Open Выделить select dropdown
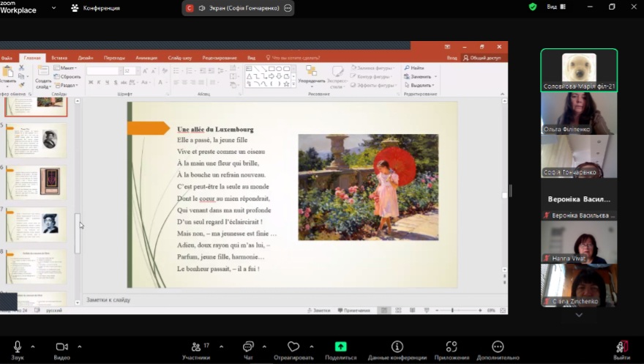Viewport: 644px width, 364px height. 420,86
